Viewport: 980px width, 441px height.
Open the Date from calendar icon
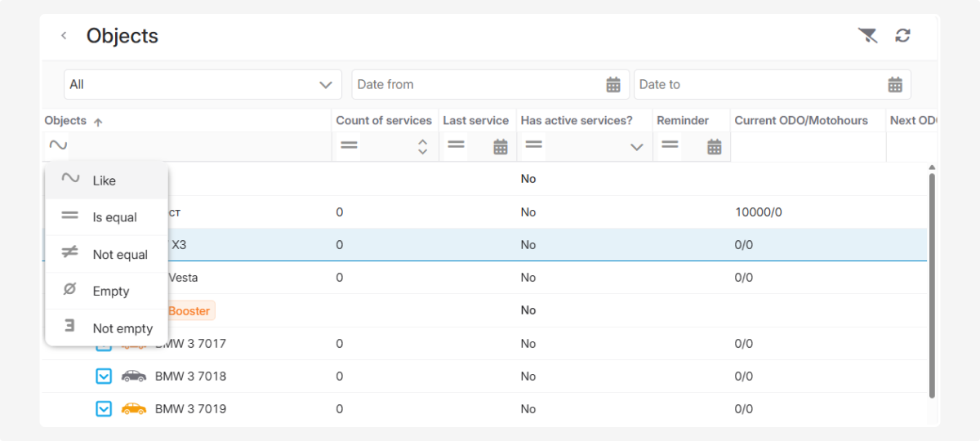coord(613,84)
